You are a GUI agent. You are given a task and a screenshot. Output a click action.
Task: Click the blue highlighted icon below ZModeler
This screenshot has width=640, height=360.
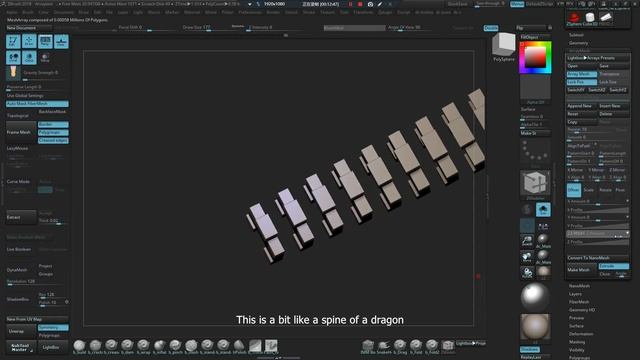pyautogui.click(x=543, y=210)
